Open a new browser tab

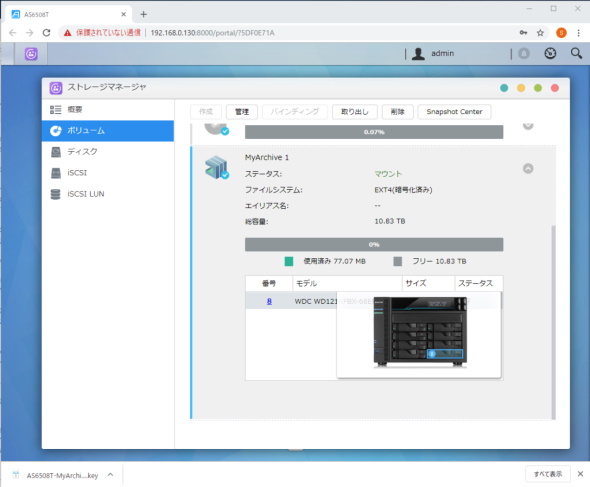[143, 14]
